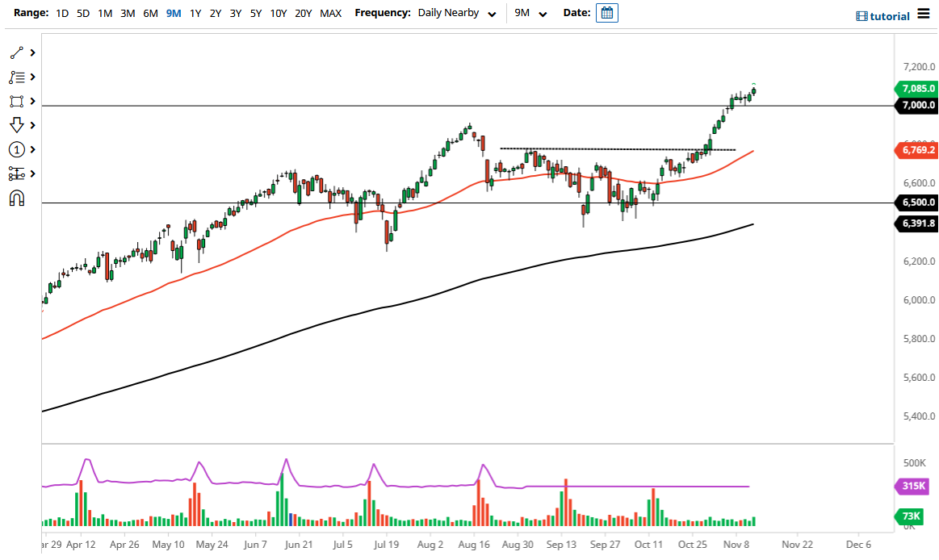Open the date calendar picker
Screen dimensions: 939x560
pyautogui.click(x=606, y=13)
